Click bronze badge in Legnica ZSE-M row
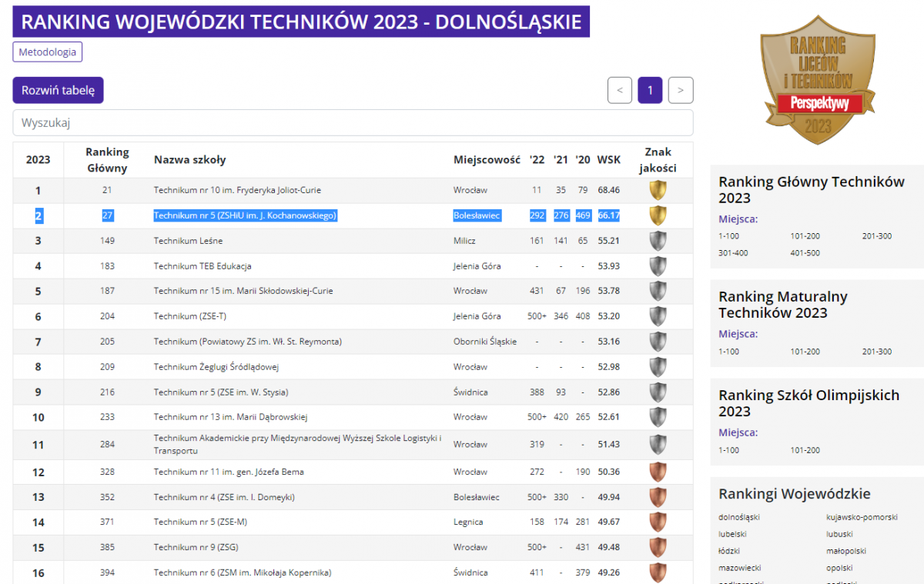This screenshot has width=924, height=584. pos(658,522)
